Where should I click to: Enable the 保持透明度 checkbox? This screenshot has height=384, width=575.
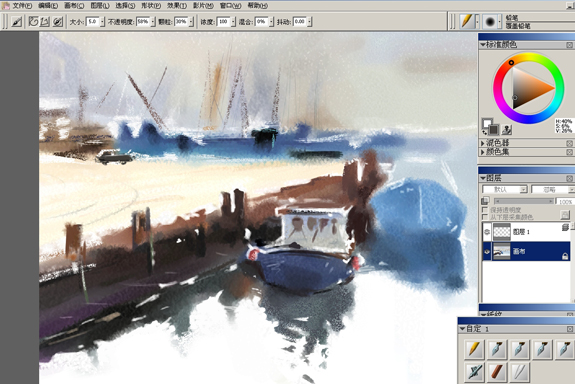[x=485, y=210]
